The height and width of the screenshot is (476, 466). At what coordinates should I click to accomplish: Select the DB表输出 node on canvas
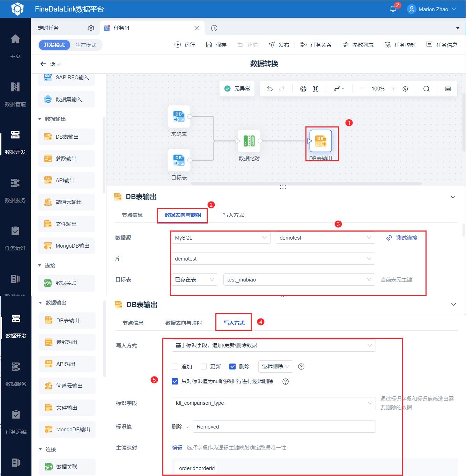pos(320,141)
